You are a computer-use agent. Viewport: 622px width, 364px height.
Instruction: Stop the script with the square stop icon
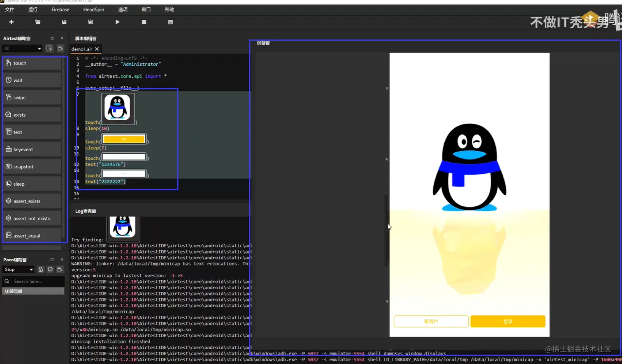tap(144, 22)
